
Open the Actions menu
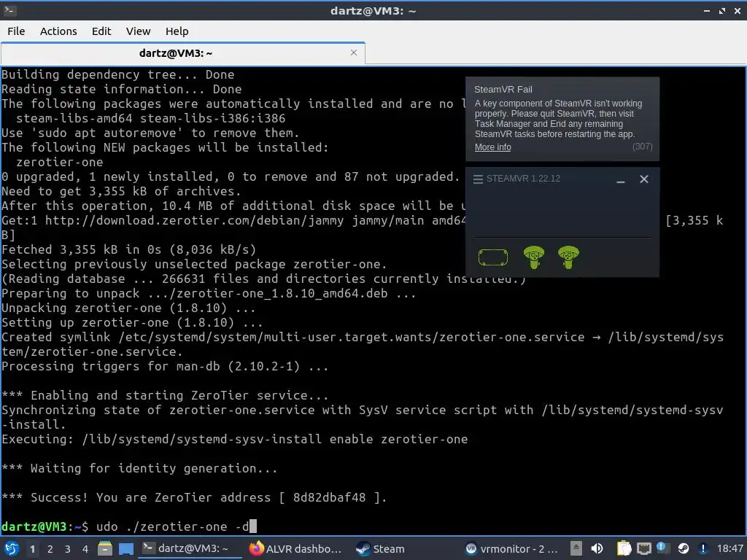click(x=58, y=31)
